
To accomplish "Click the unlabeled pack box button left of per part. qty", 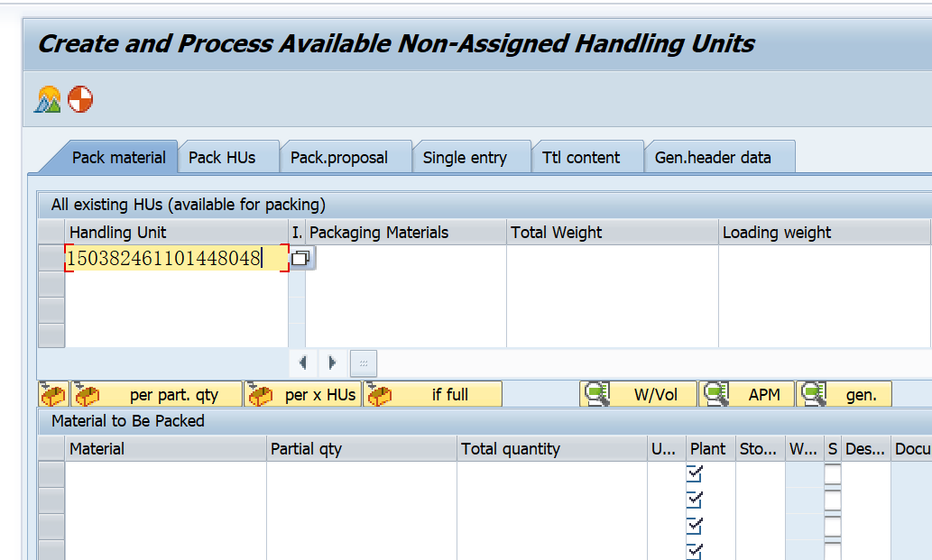I will (x=53, y=394).
